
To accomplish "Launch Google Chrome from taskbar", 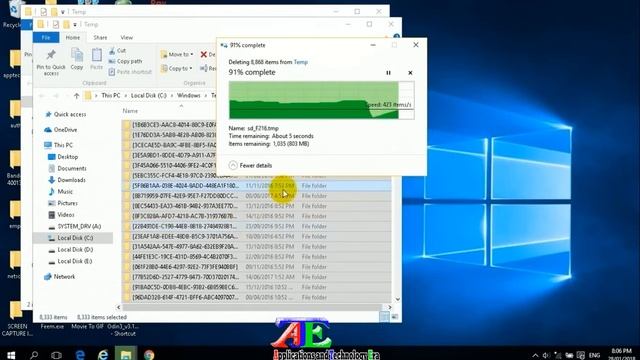I will [149, 355].
